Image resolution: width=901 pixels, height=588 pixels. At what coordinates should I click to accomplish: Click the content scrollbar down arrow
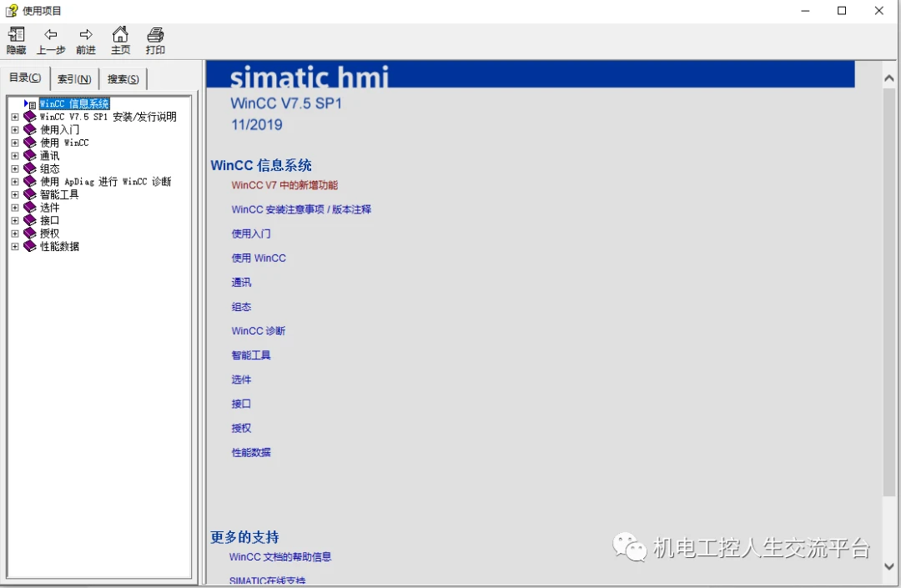889,566
